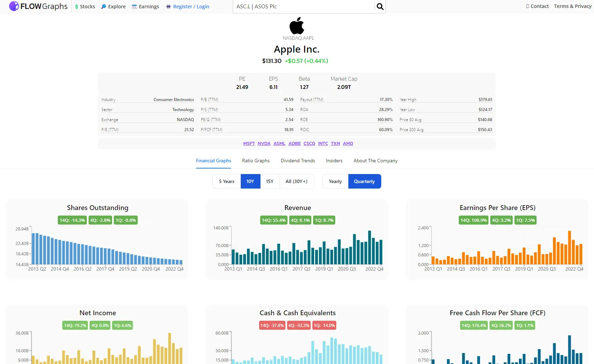Open the Ratio Graphs tab
Screen dimensions: 594x364
(x=256, y=161)
